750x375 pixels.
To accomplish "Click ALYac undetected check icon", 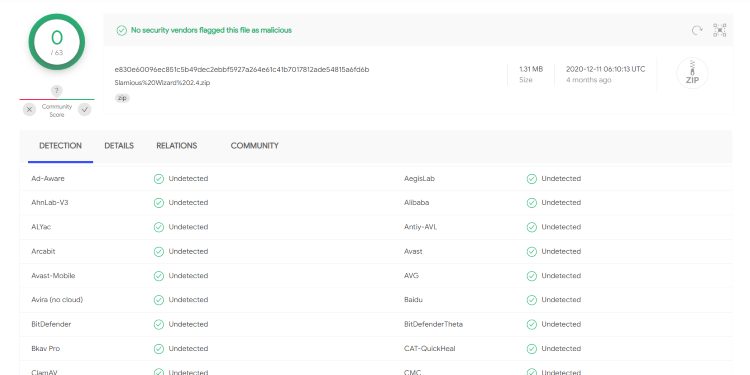I will [159, 227].
